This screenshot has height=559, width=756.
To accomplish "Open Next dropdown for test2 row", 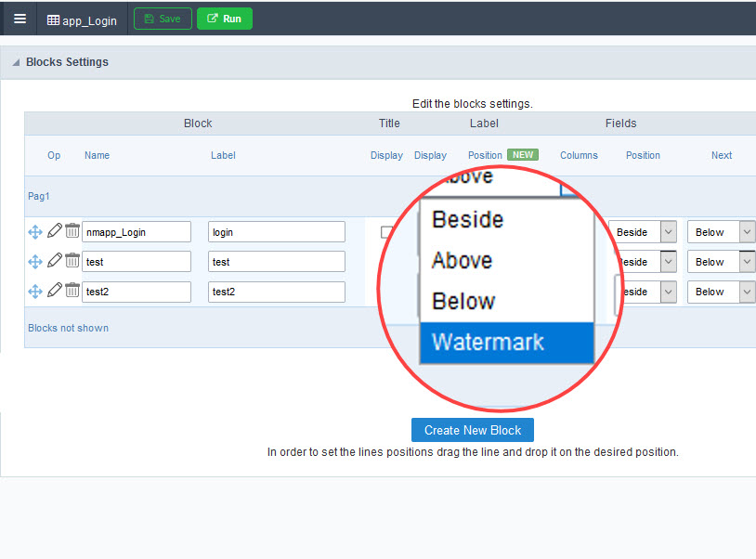I will point(722,292).
